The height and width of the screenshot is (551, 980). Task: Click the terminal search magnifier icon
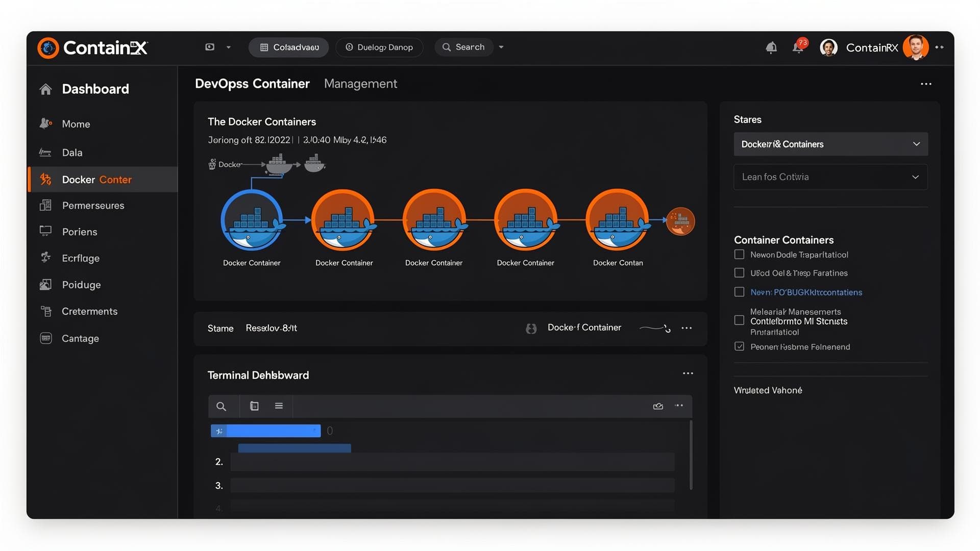click(221, 406)
